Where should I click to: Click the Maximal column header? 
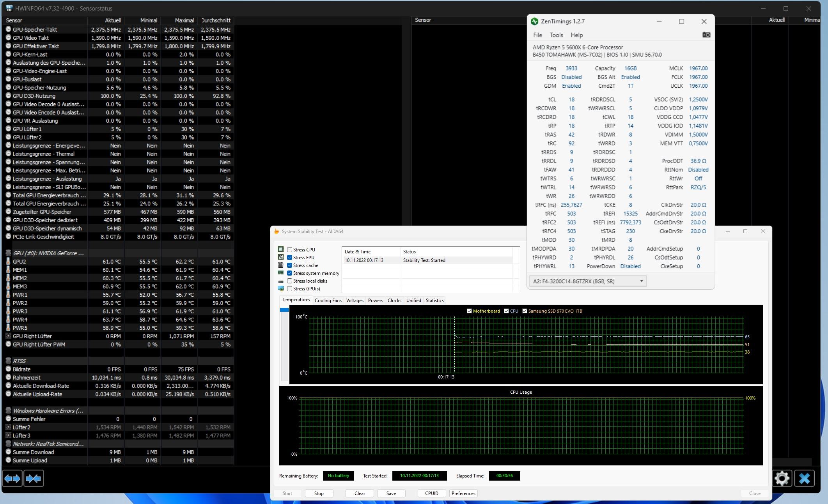tap(184, 20)
